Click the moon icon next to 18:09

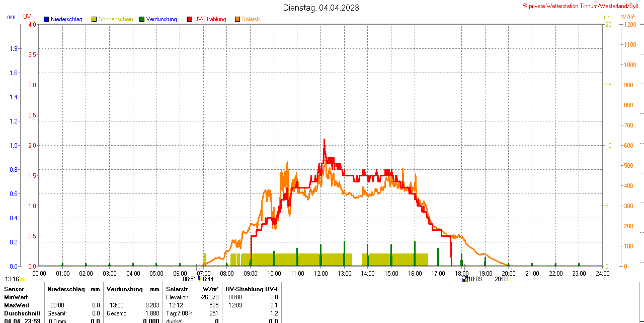tap(465, 279)
